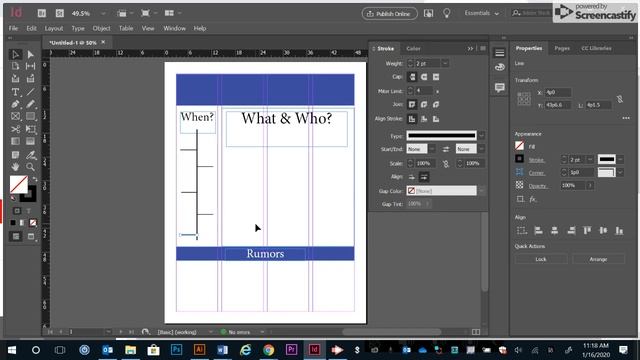The width and height of the screenshot is (640, 360).
Task: Open the Window menu
Action: [x=174, y=28]
